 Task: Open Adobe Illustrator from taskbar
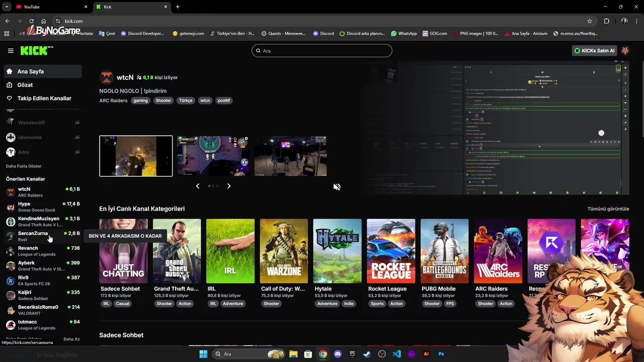426,354
